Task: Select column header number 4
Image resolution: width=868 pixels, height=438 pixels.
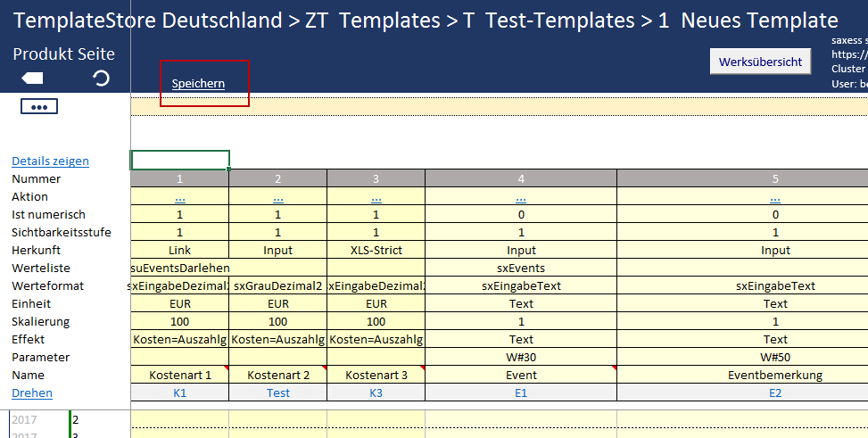Action: (x=521, y=179)
